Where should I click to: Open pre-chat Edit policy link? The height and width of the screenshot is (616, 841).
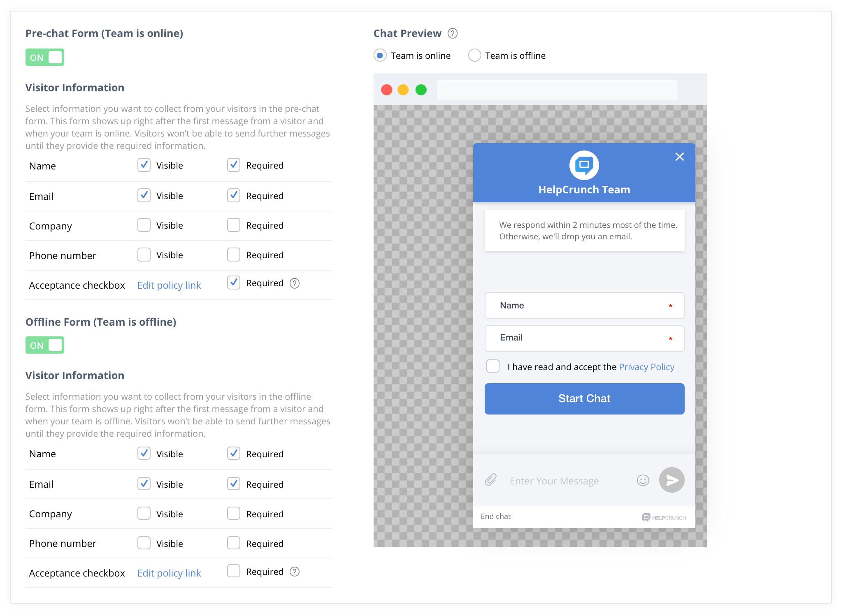pyautogui.click(x=169, y=285)
